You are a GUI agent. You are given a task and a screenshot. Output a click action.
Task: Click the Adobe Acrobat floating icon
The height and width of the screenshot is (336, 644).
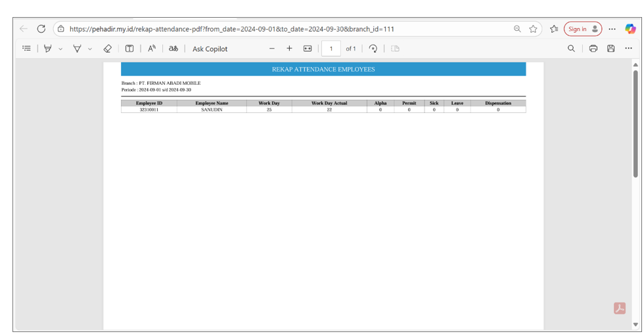[620, 308]
